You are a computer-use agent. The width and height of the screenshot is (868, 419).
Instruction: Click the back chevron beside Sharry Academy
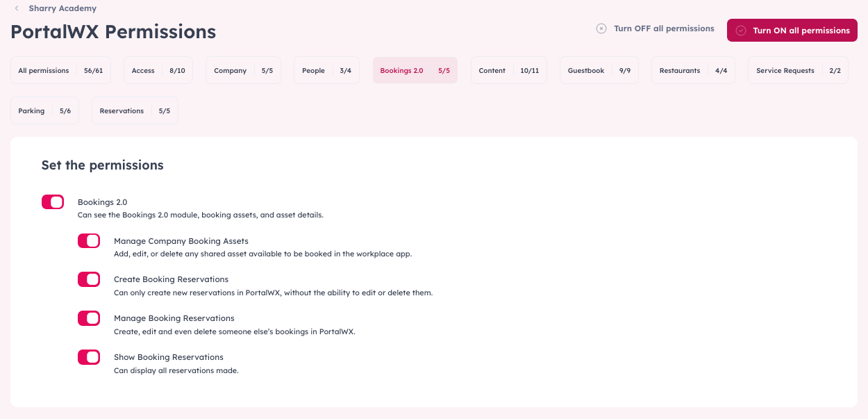pyautogui.click(x=17, y=8)
